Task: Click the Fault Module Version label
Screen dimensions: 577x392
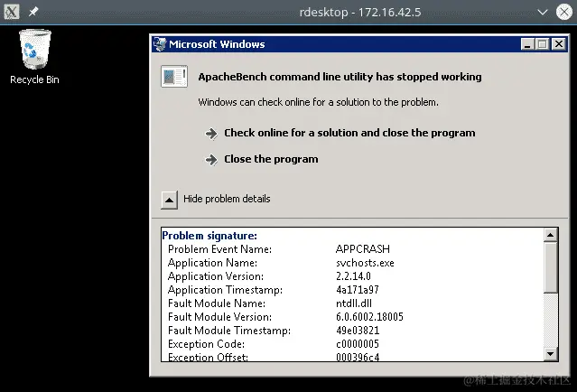Action: [x=219, y=317]
